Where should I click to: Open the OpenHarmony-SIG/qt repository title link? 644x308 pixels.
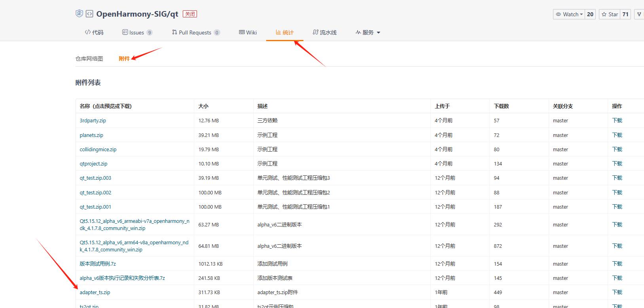click(137, 14)
